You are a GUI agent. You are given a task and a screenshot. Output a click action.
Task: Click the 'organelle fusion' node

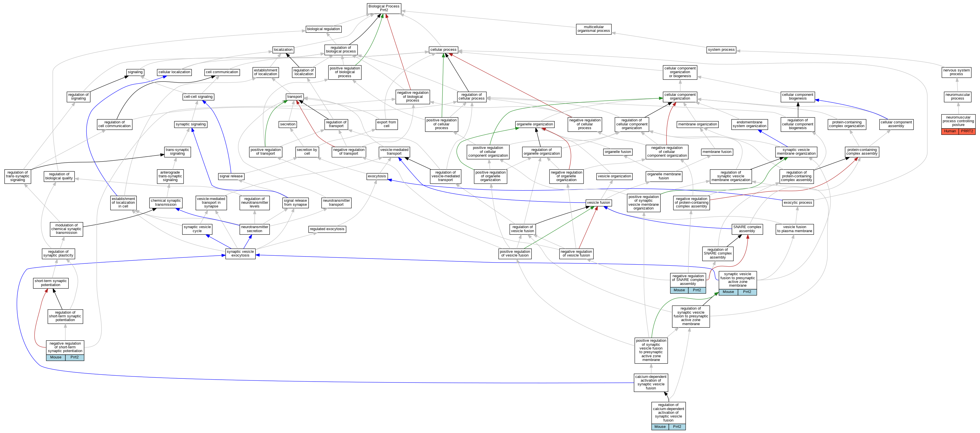618,152
